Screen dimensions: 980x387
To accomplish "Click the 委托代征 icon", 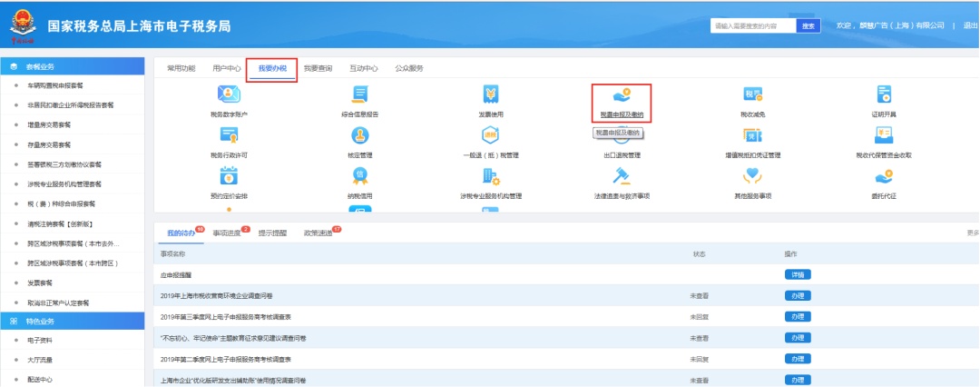I will click(883, 177).
